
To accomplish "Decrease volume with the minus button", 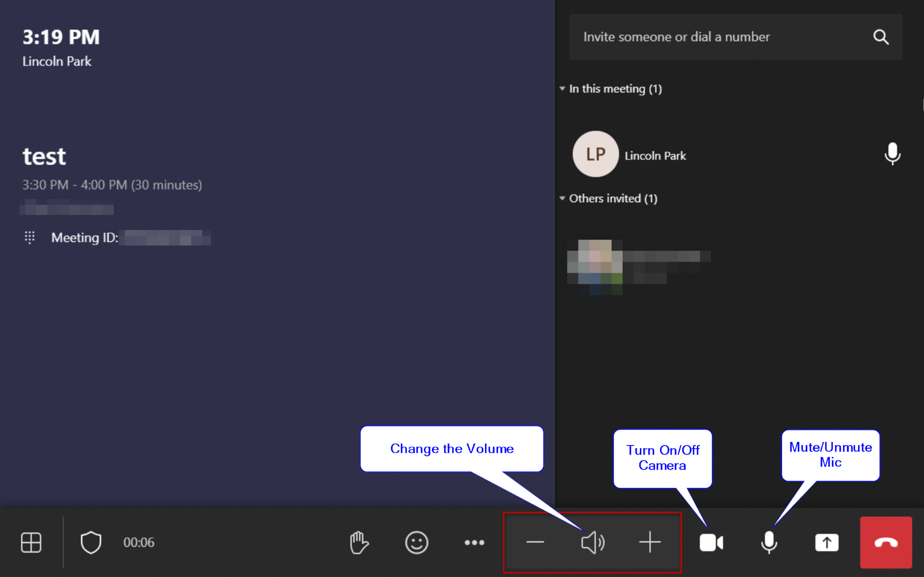I will pos(535,542).
